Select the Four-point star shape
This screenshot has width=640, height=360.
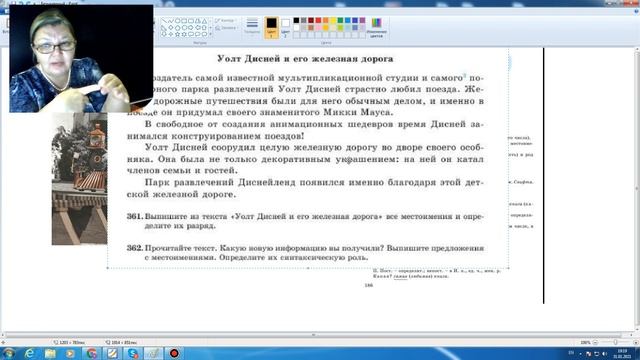click(170, 34)
